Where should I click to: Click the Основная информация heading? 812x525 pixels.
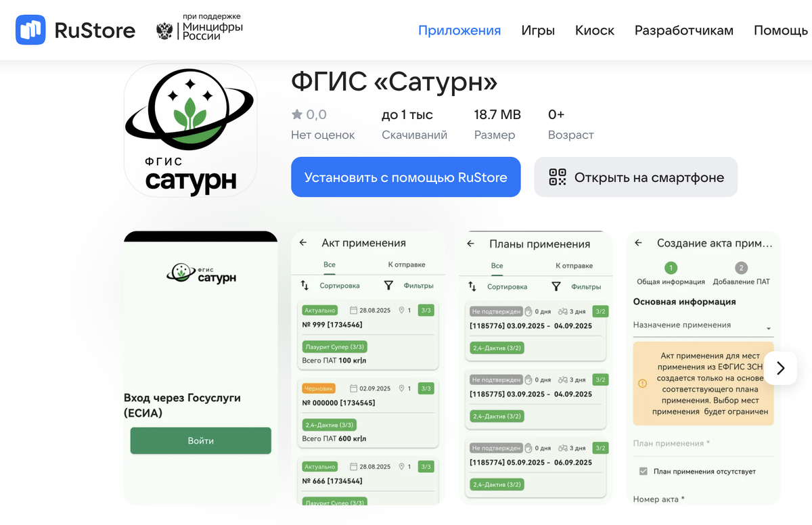point(684,302)
